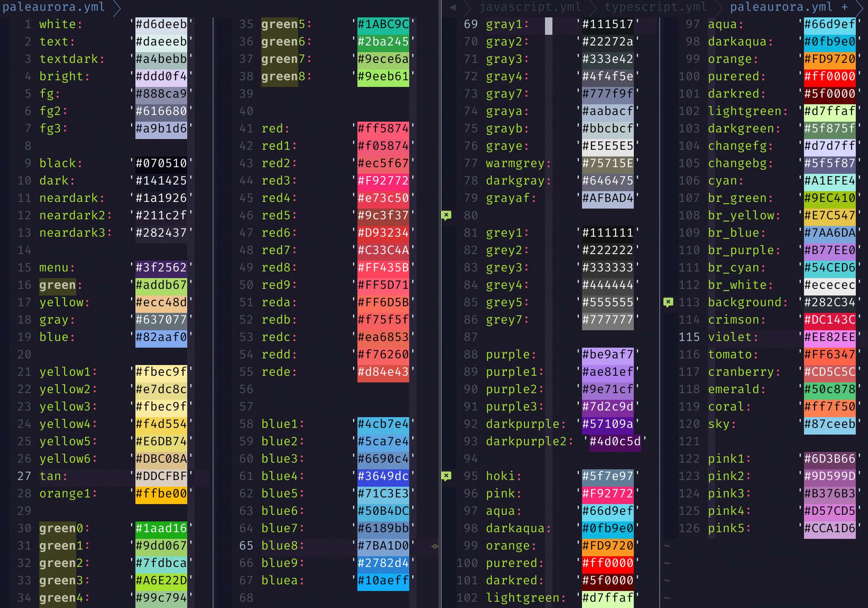Click the left arrow in the tabline

452,7
